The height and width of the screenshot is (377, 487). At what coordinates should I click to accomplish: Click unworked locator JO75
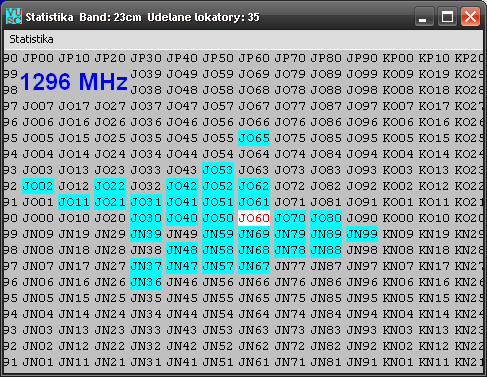pos(290,138)
